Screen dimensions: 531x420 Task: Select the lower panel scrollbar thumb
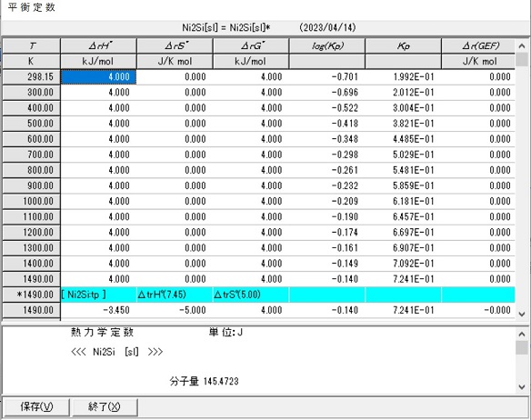click(x=522, y=347)
